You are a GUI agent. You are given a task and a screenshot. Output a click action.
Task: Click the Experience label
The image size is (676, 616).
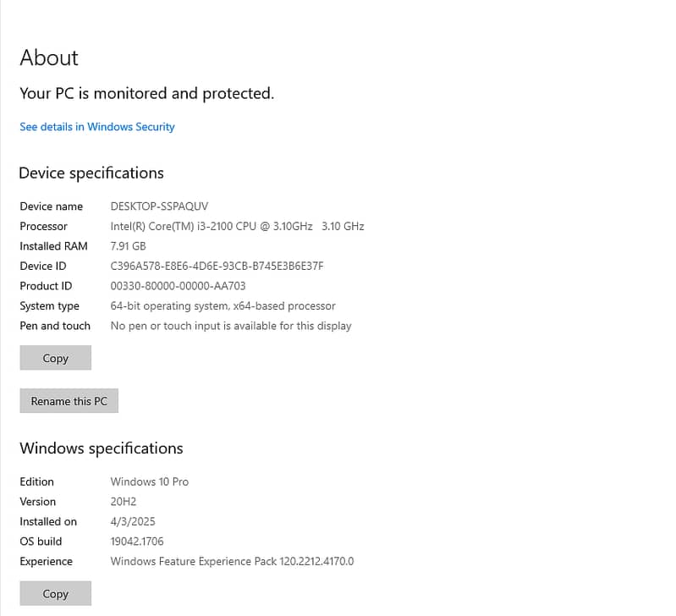(x=47, y=561)
